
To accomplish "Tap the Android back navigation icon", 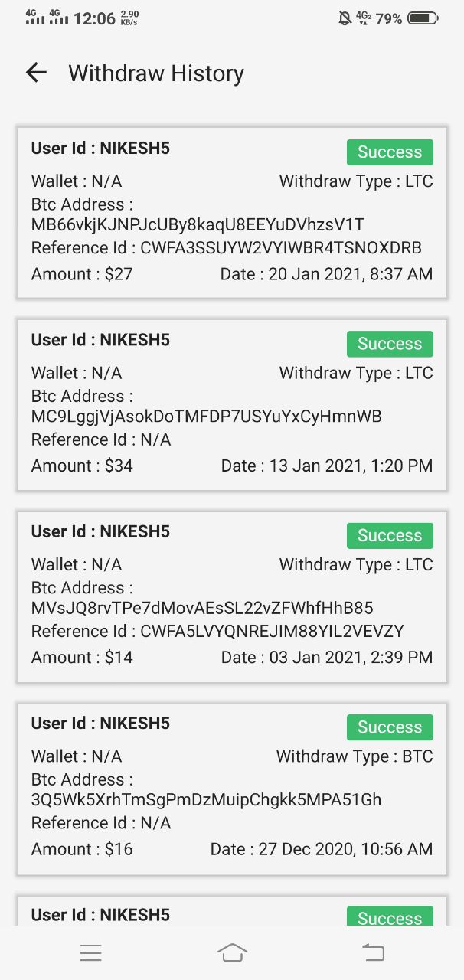I will point(373,952).
